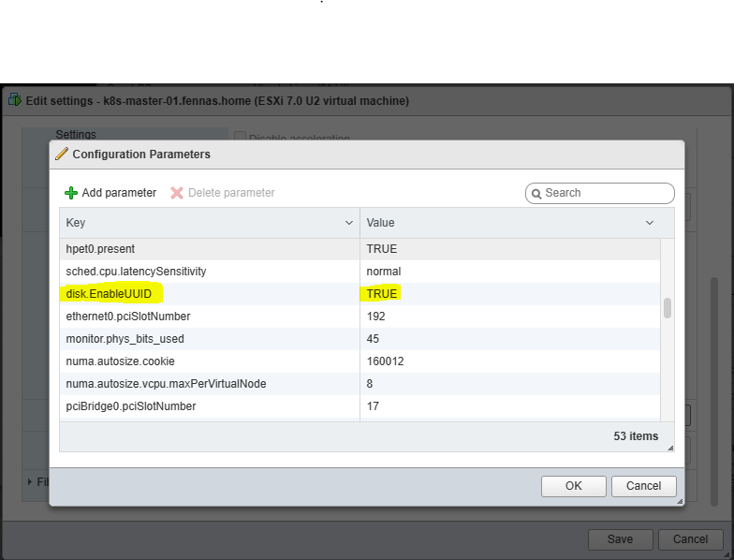Click OK in Configuration Parameters dialog
Screen dimensions: 734x560
tap(573, 486)
